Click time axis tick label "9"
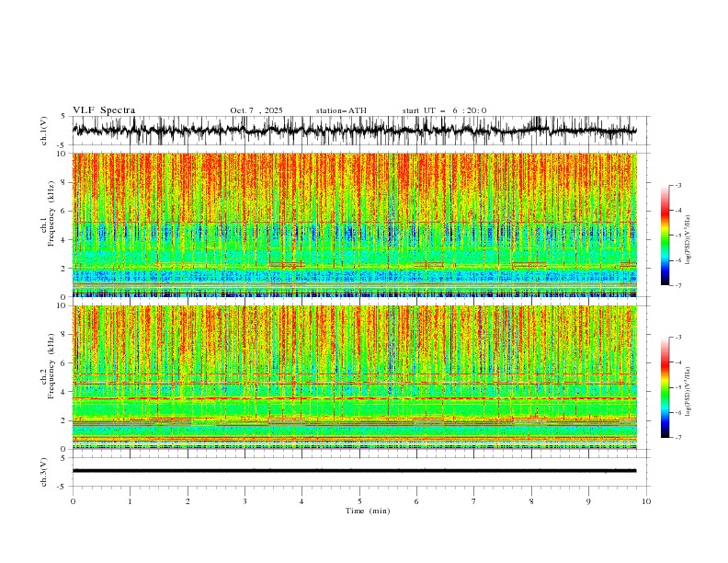Screen dimensions: 728x563 pyautogui.click(x=588, y=501)
